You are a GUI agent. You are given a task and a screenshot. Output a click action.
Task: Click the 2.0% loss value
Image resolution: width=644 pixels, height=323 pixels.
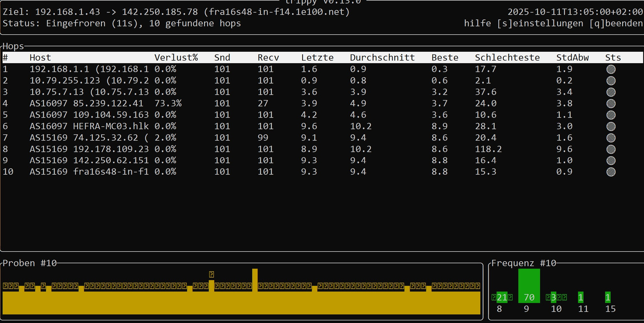(165, 138)
